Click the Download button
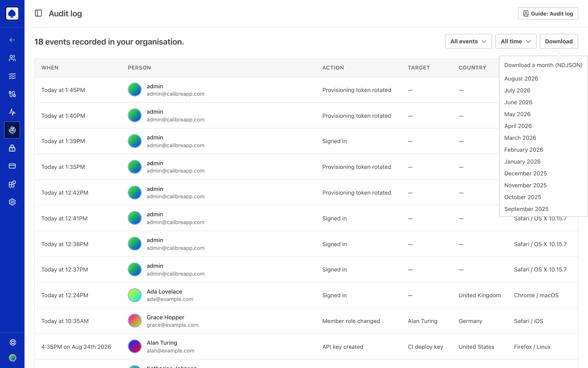This screenshot has width=588, height=368. click(559, 41)
